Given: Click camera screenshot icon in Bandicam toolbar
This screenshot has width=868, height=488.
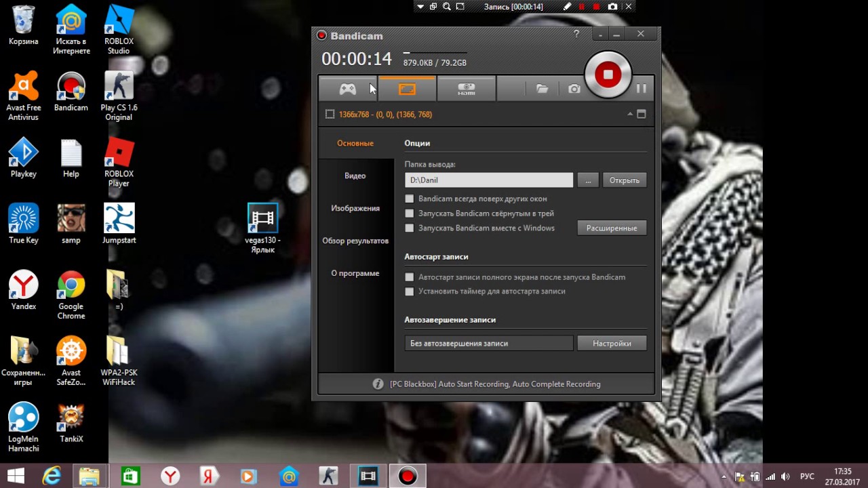Looking at the screenshot, I should pyautogui.click(x=574, y=89).
